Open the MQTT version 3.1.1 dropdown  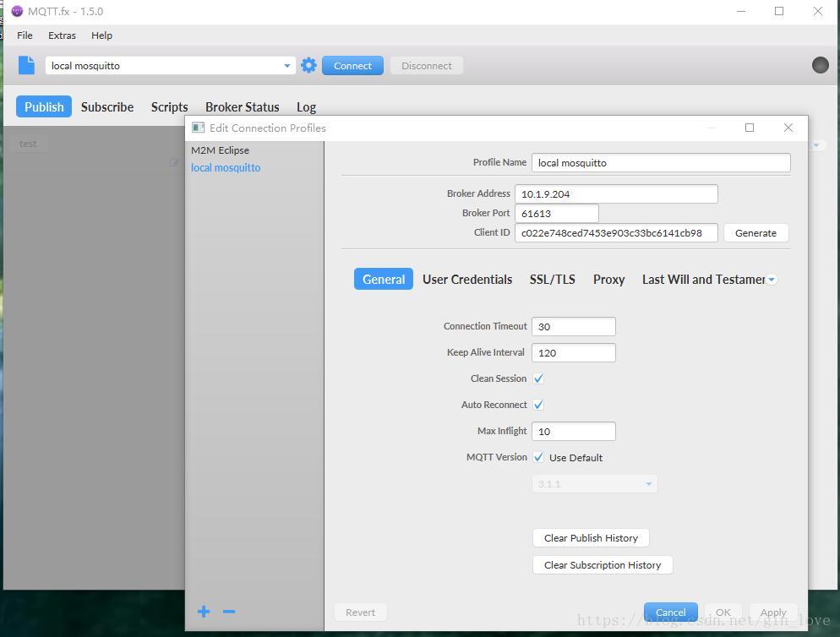(x=648, y=483)
